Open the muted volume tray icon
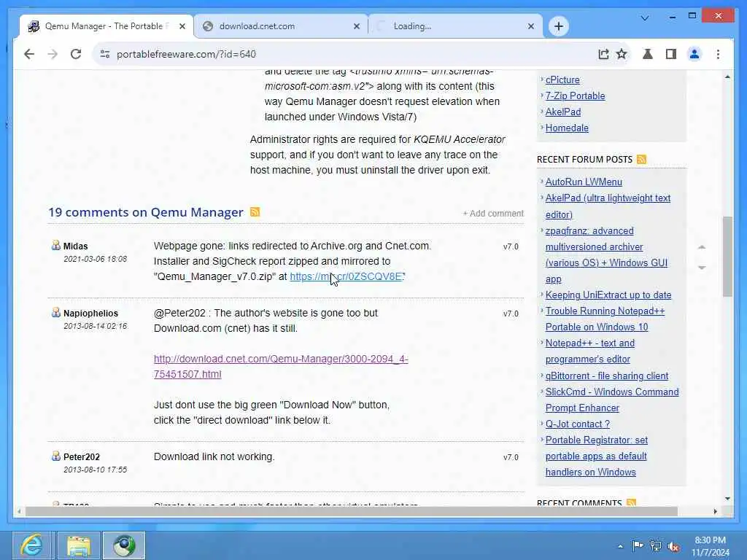The height and width of the screenshot is (560, 747). click(x=673, y=546)
